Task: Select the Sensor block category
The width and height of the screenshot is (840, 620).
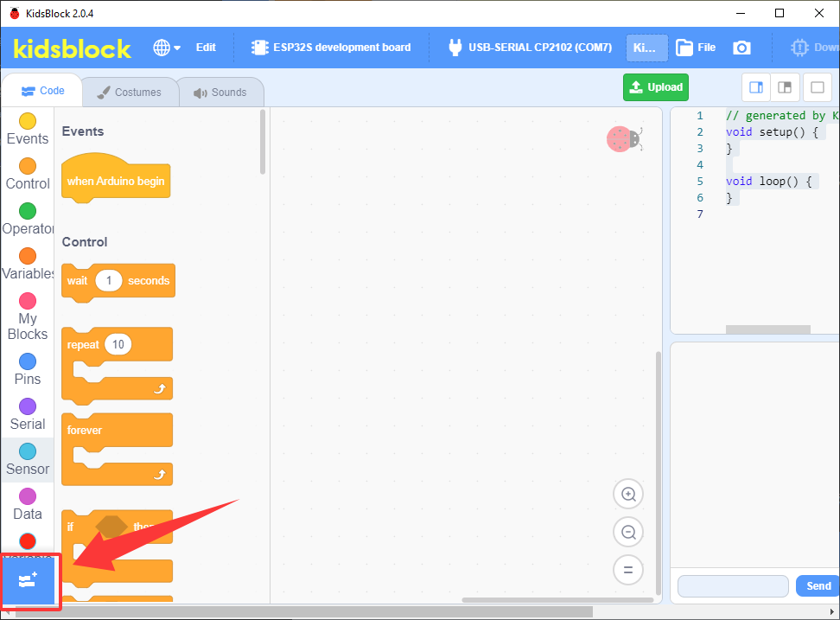Action: (x=28, y=460)
